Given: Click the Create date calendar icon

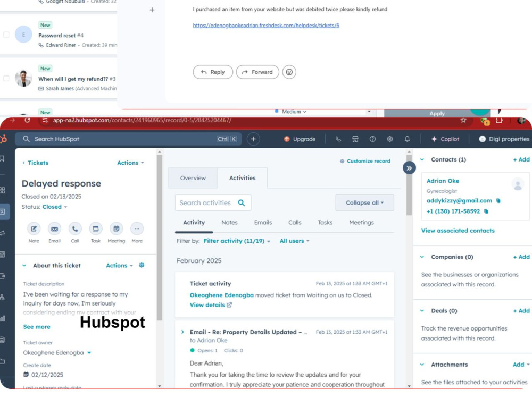Looking at the screenshot, I should pos(26,375).
